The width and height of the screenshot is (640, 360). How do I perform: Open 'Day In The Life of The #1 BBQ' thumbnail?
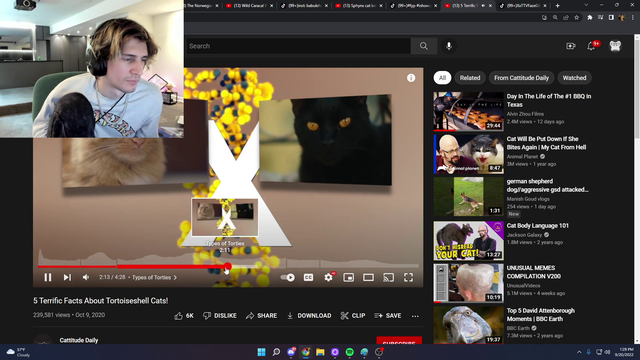point(468,111)
